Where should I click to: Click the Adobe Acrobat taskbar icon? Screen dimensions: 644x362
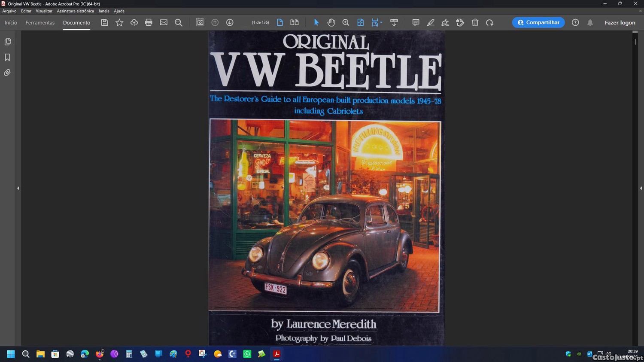point(277,354)
